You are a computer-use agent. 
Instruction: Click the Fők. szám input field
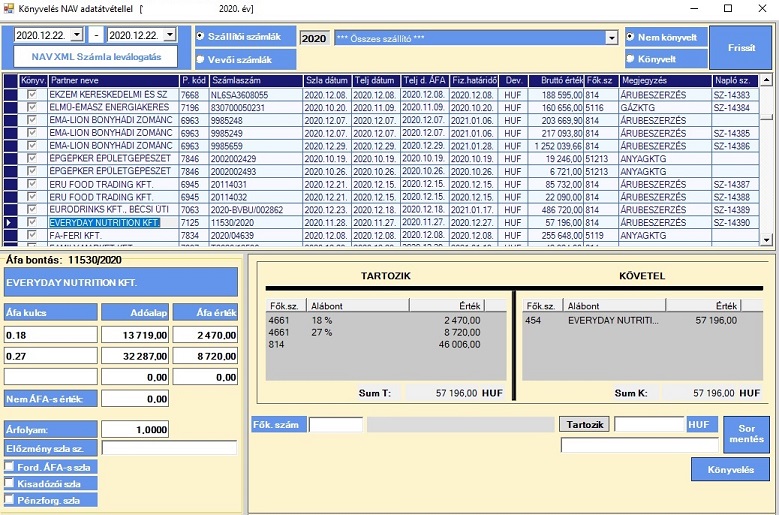[x=335, y=425]
